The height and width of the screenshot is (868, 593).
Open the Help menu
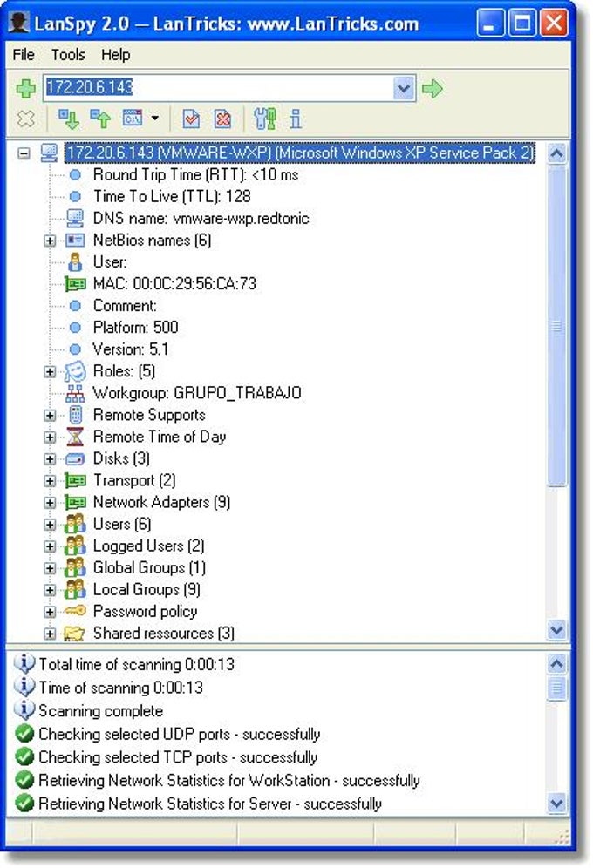coord(116,55)
